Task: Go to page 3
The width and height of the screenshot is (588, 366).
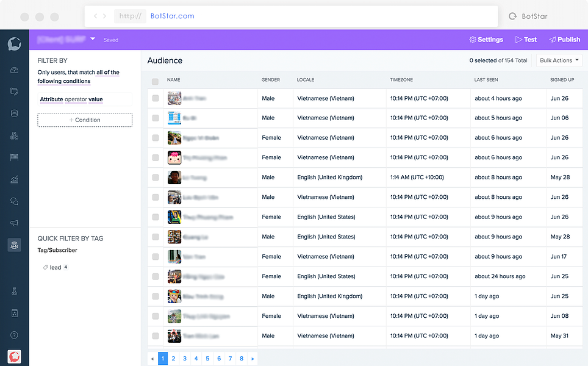Action: [184, 359]
